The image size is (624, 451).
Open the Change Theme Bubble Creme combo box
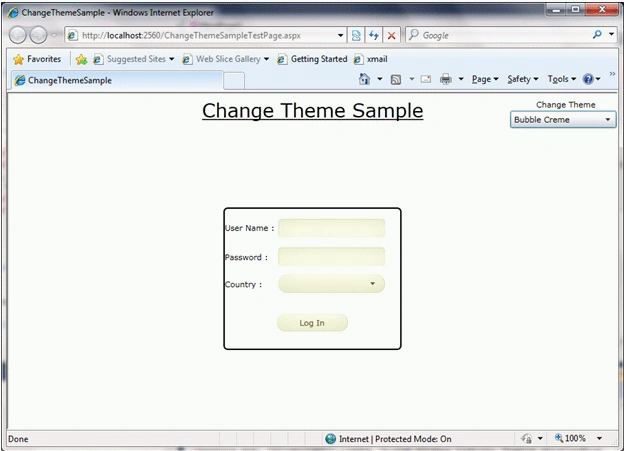(563, 120)
